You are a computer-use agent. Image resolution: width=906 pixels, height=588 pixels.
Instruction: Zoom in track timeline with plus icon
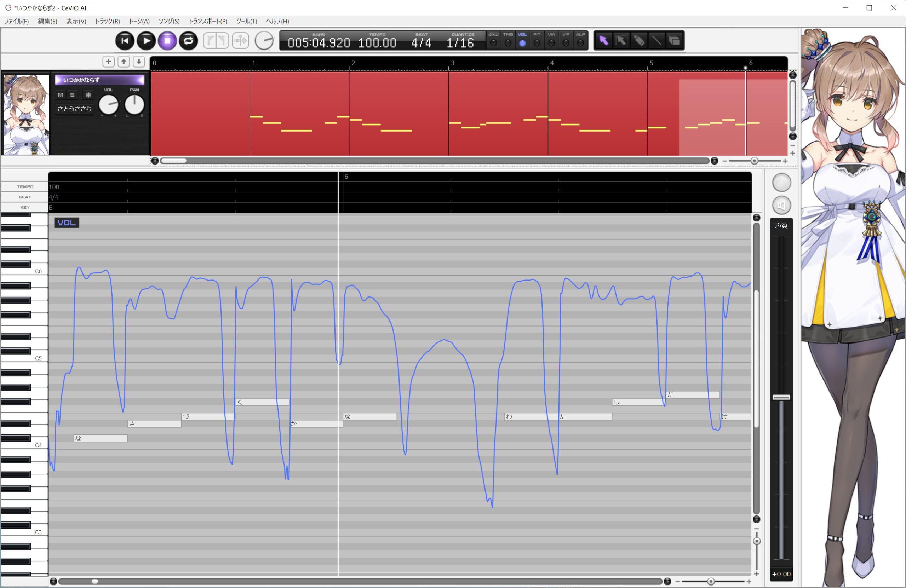(785, 161)
